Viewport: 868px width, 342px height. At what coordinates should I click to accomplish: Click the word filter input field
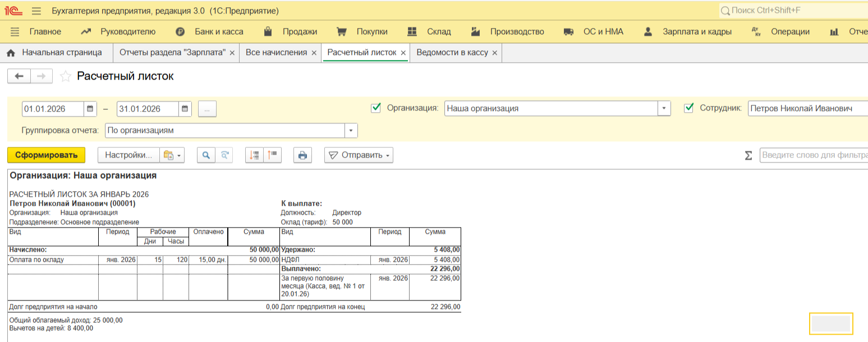point(814,155)
